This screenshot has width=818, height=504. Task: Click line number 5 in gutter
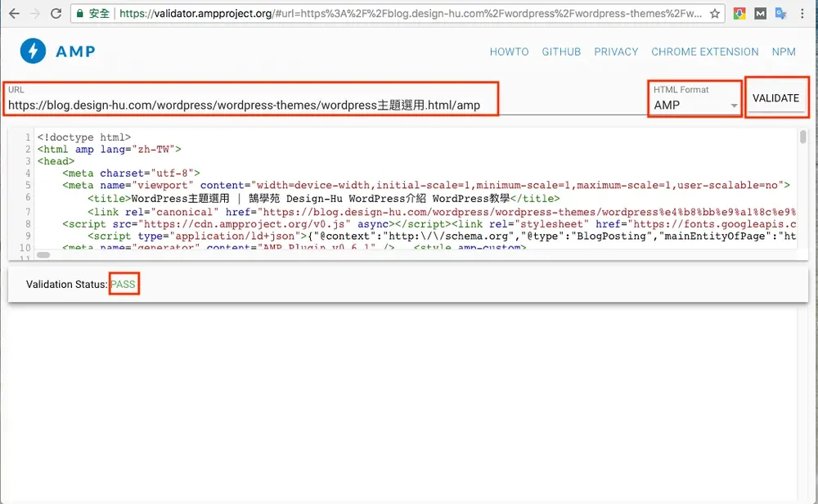(28, 185)
